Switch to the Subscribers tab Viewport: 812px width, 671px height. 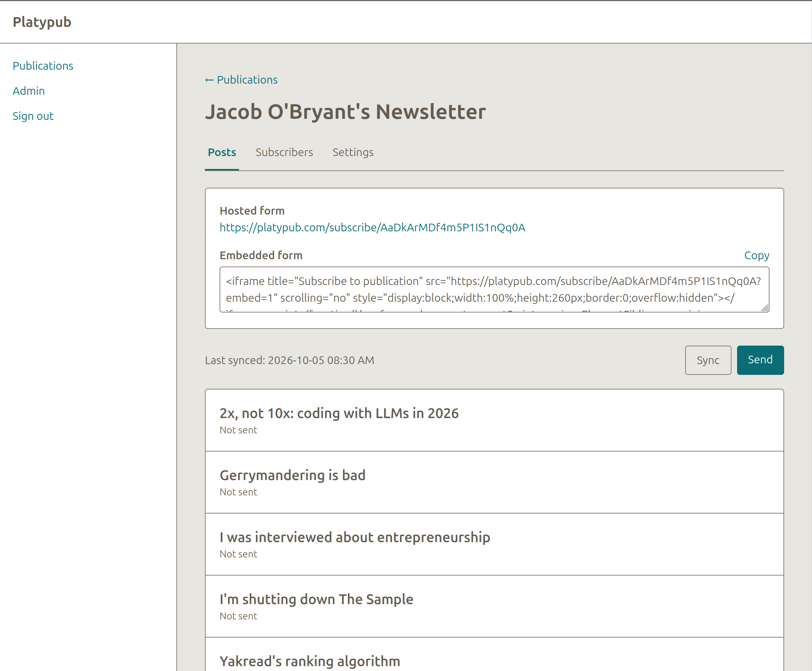click(x=284, y=152)
